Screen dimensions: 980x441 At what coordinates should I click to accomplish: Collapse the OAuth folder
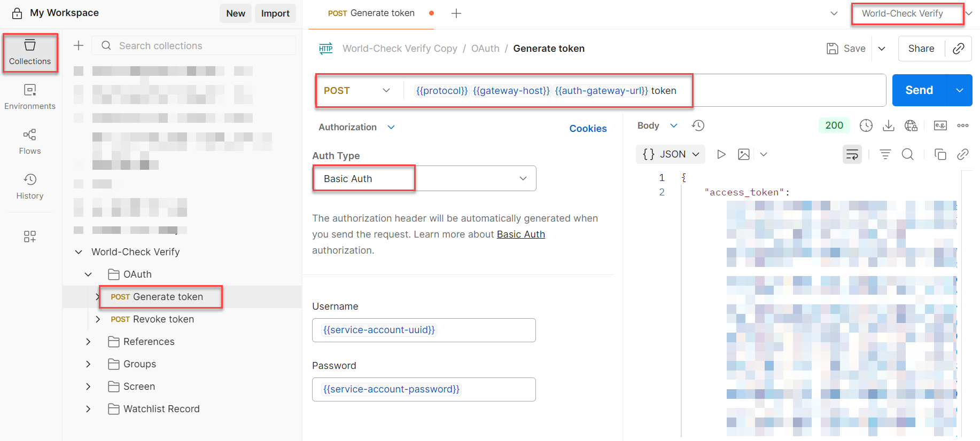click(88, 274)
